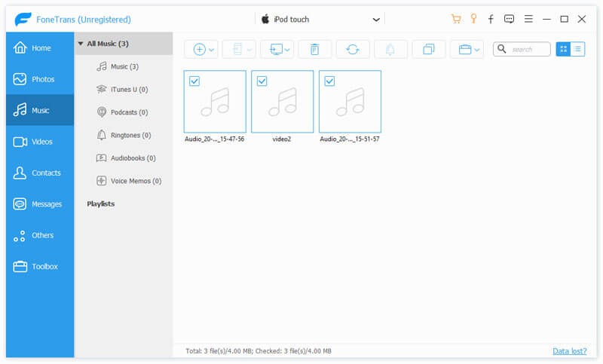The width and height of the screenshot is (603, 364).
Task: Open the Facebook icon in title bar
Action: point(491,19)
